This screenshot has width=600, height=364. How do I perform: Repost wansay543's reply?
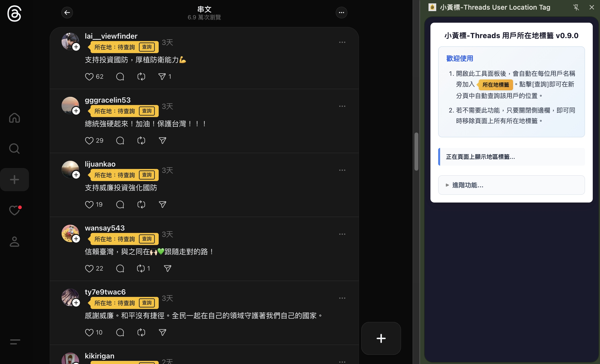[x=141, y=268]
